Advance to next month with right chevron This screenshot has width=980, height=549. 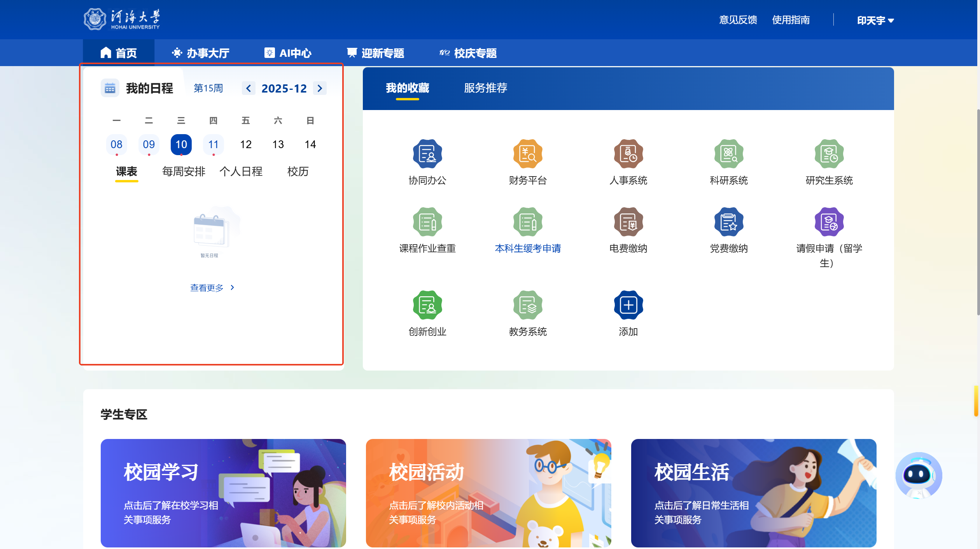click(320, 88)
